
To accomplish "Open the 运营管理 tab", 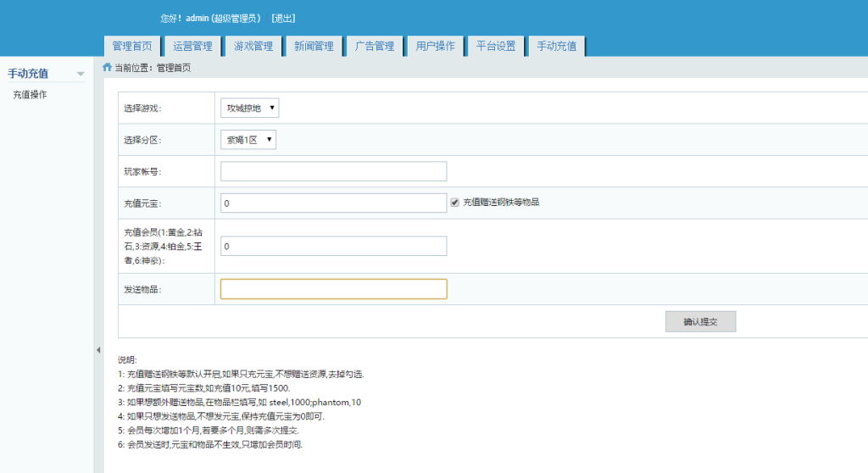I will tap(192, 47).
